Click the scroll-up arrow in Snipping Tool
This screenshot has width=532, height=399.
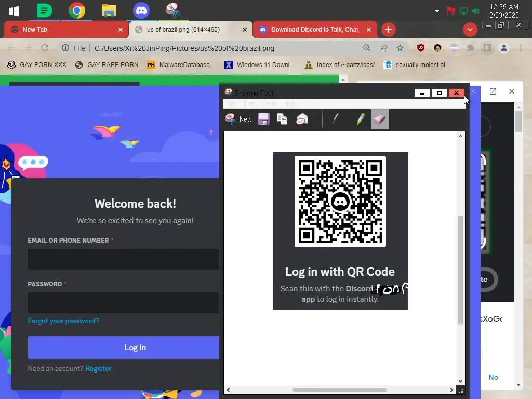460,137
